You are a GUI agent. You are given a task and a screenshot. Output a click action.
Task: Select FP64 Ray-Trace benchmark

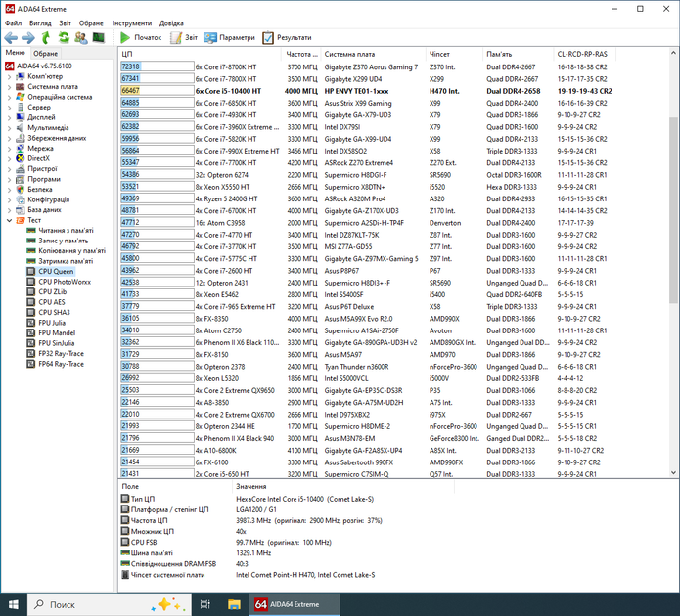[61, 364]
